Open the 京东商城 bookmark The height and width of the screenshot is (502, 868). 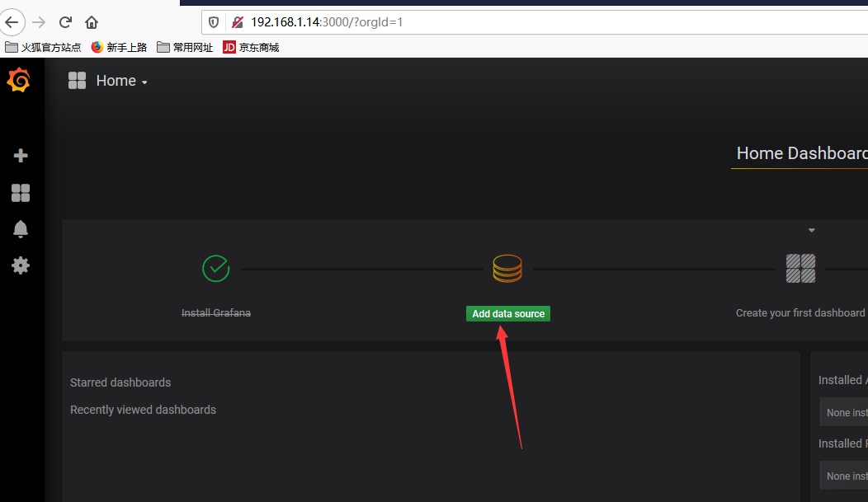(x=251, y=48)
